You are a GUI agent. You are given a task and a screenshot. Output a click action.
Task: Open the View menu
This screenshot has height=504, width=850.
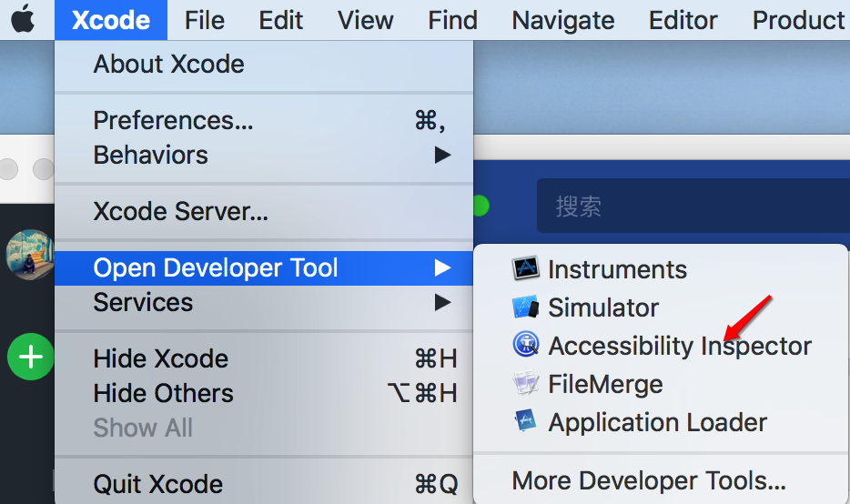(x=365, y=20)
